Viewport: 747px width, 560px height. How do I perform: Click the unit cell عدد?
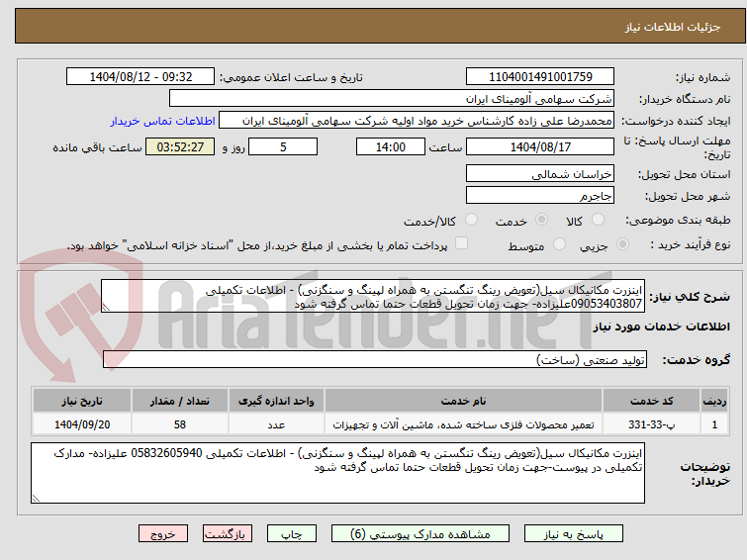(x=276, y=424)
